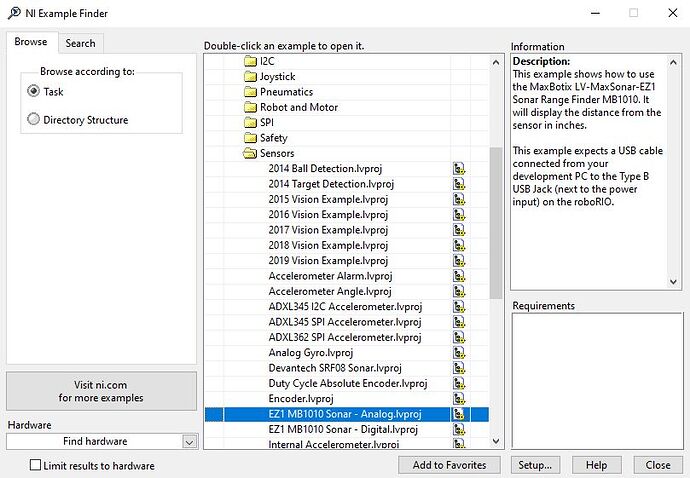The image size is (690, 478).
Task: Select the Task radio button
Action: (33, 91)
